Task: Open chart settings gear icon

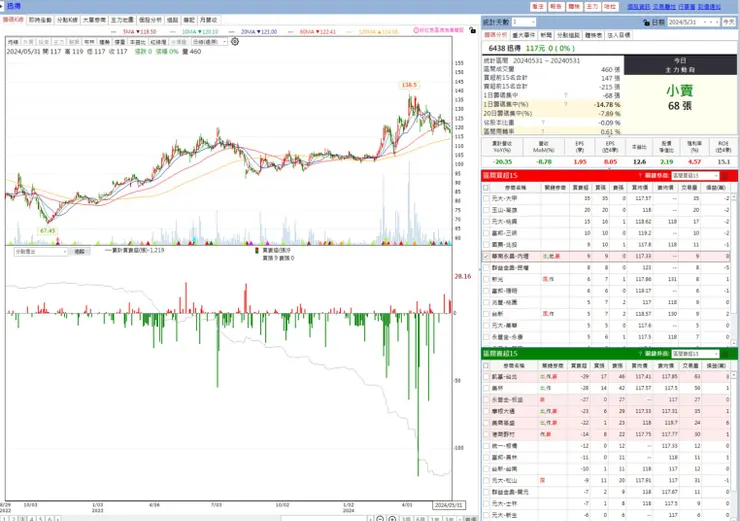Action: [235, 42]
